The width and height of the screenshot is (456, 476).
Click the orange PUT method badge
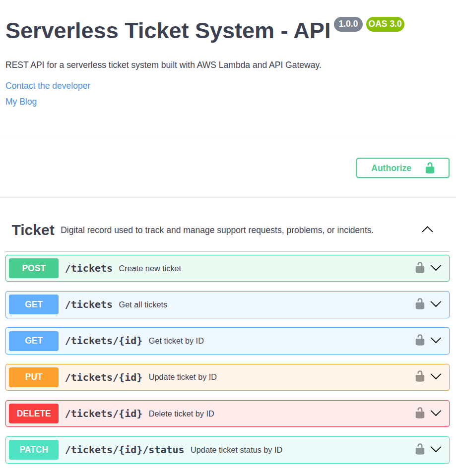[x=34, y=377]
